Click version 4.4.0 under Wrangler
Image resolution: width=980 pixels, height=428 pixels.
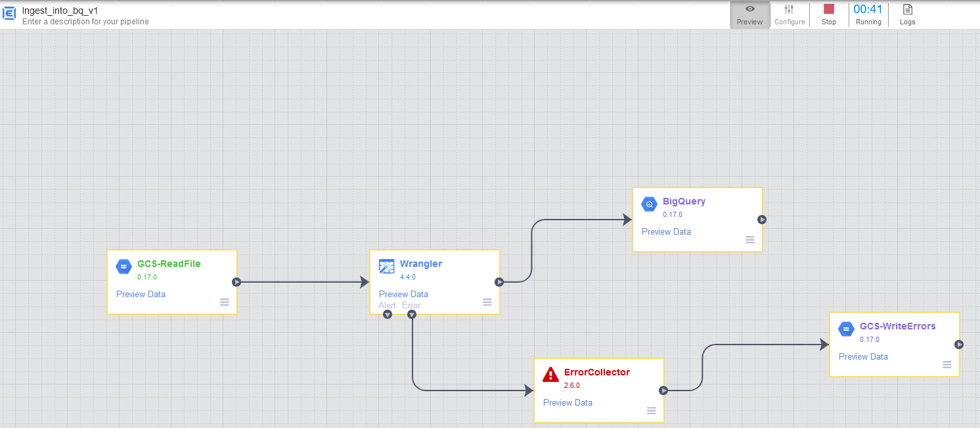[x=408, y=277]
